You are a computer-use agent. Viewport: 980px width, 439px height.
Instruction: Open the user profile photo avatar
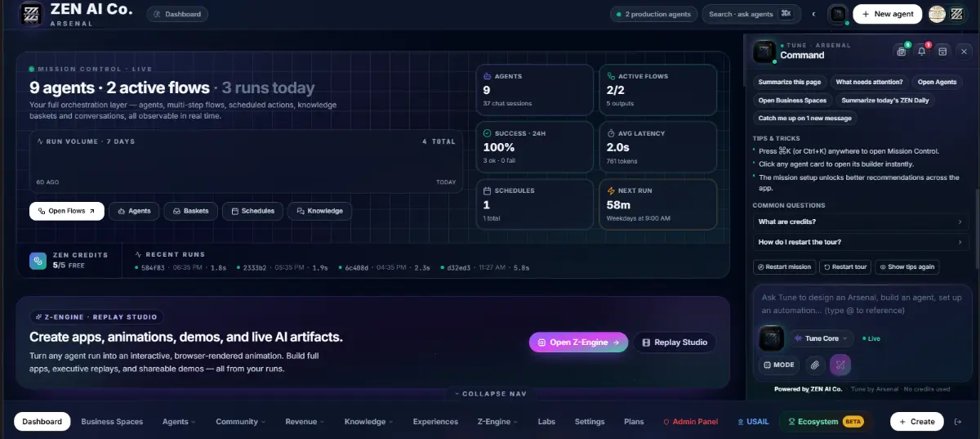(x=937, y=14)
